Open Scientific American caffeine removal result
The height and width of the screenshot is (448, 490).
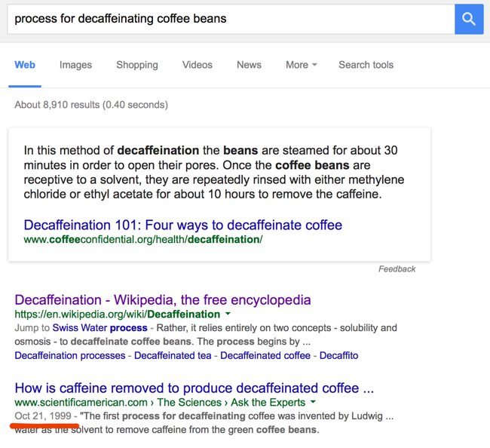point(194,388)
